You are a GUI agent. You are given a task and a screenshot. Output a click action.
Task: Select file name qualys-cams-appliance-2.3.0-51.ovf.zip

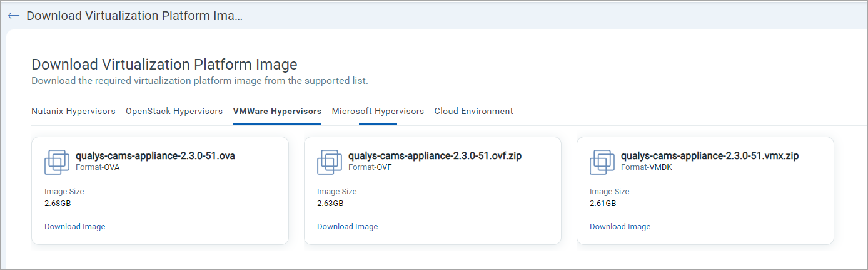(435, 156)
